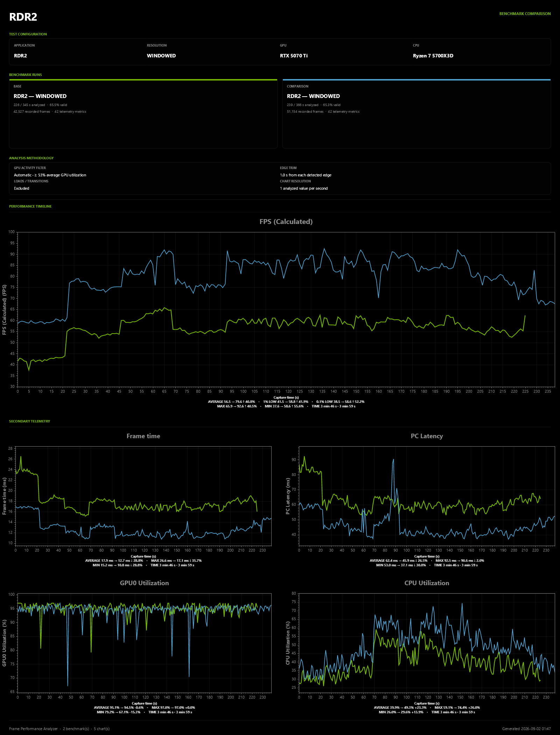
Task: Click the FPS 'MAX 65.9 → 92.6' statistic
Action: click(237, 406)
